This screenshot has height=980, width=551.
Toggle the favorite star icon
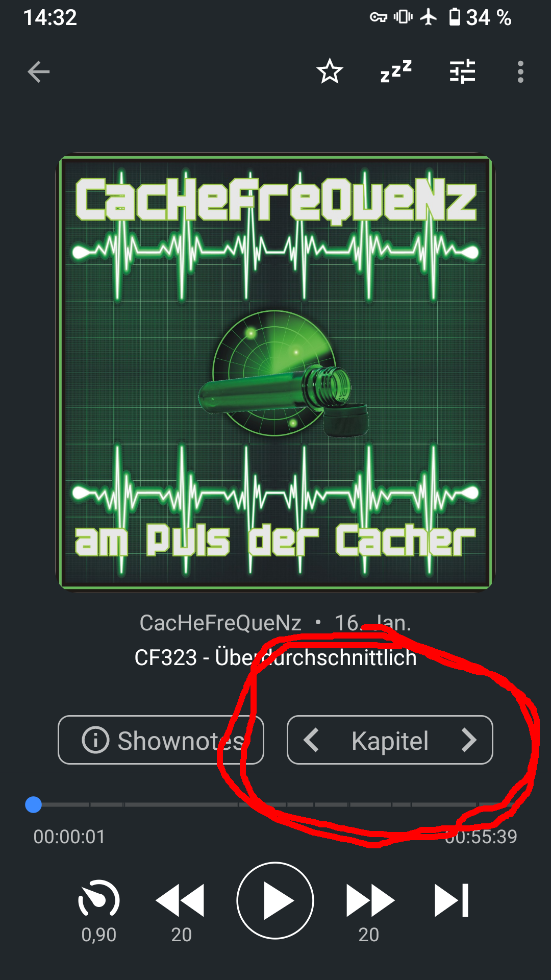(330, 71)
